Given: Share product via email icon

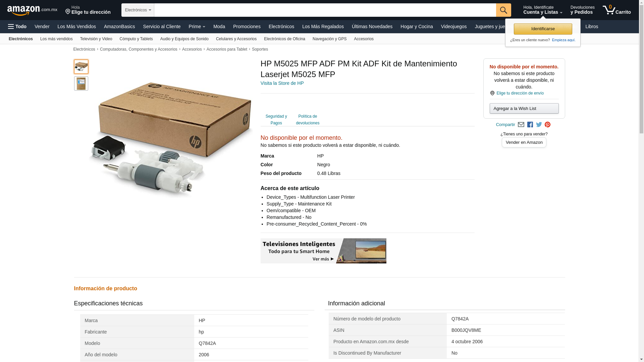Looking at the screenshot, I should 521,125.
